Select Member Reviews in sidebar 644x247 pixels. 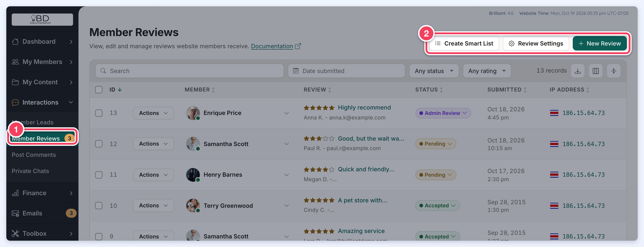click(42, 138)
